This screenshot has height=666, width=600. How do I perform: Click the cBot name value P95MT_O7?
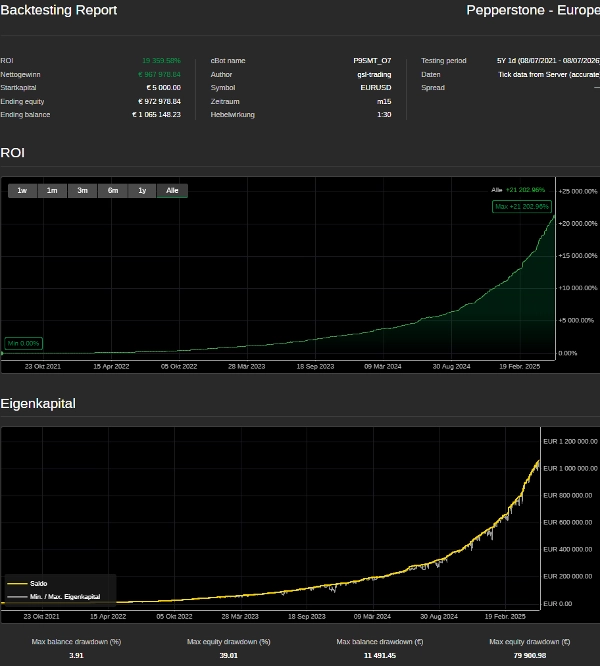[x=372, y=61]
